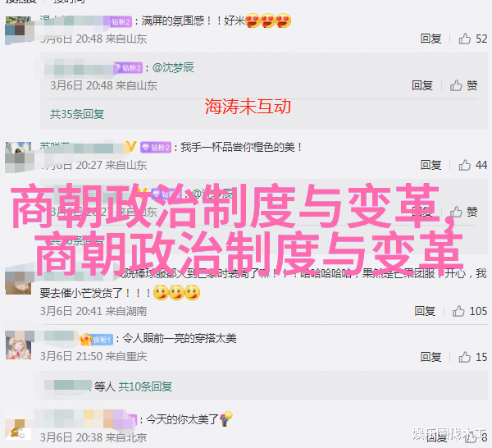Reply to the 20:41 湖南 comment

425,311
